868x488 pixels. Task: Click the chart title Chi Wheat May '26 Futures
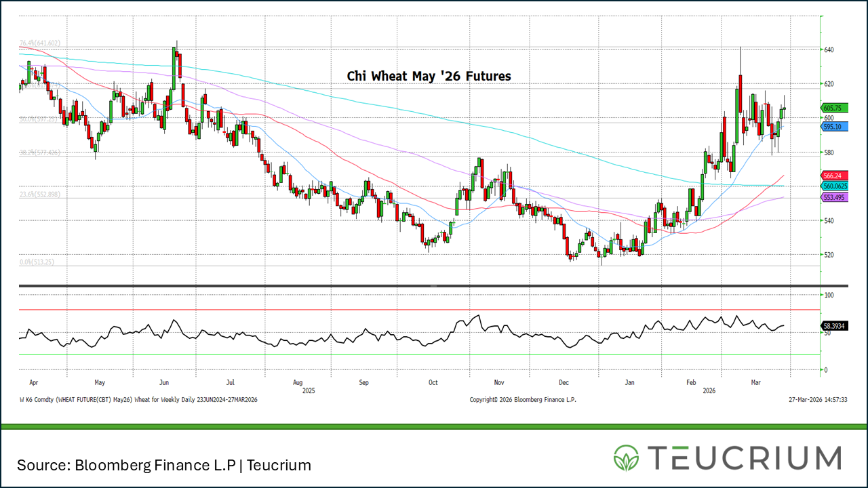click(x=429, y=76)
